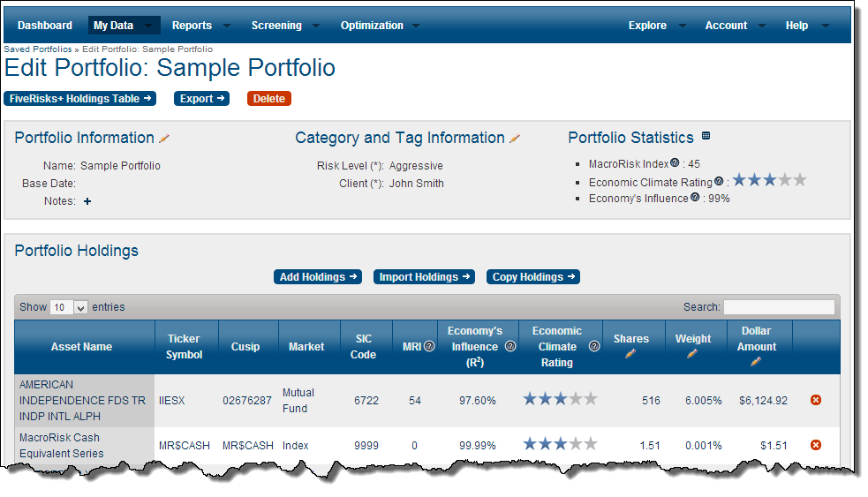This screenshot has height=497, width=868.
Task: Click the Add Holdings button
Action: tap(319, 277)
